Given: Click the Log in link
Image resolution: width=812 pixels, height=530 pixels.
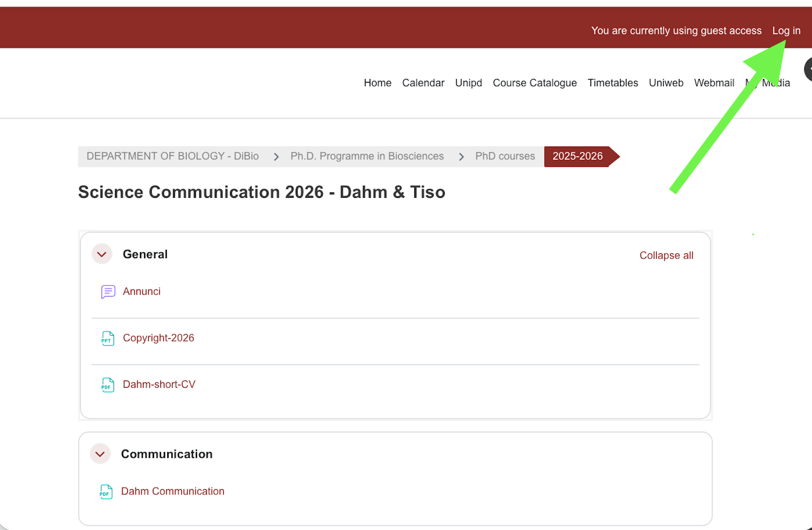Looking at the screenshot, I should [786, 31].
